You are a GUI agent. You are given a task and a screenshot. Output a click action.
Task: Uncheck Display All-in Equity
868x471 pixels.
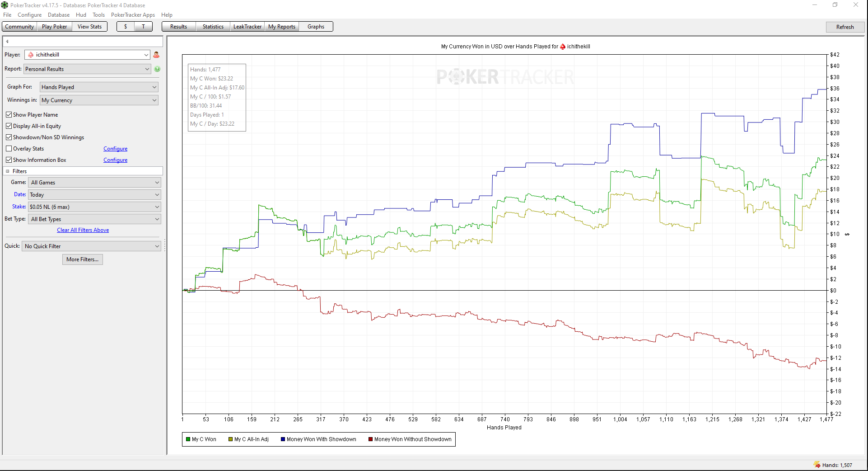point(9,126)
